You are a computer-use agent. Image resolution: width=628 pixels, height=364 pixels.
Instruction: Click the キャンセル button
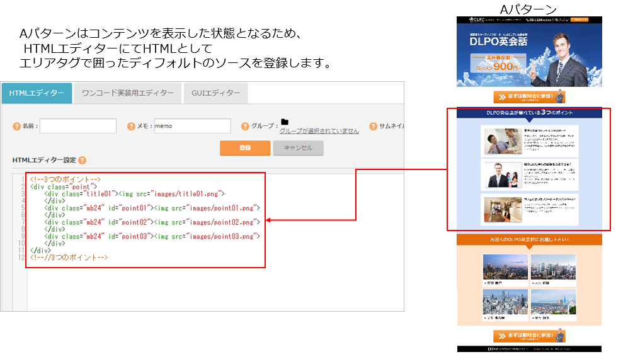click(299, 148)
